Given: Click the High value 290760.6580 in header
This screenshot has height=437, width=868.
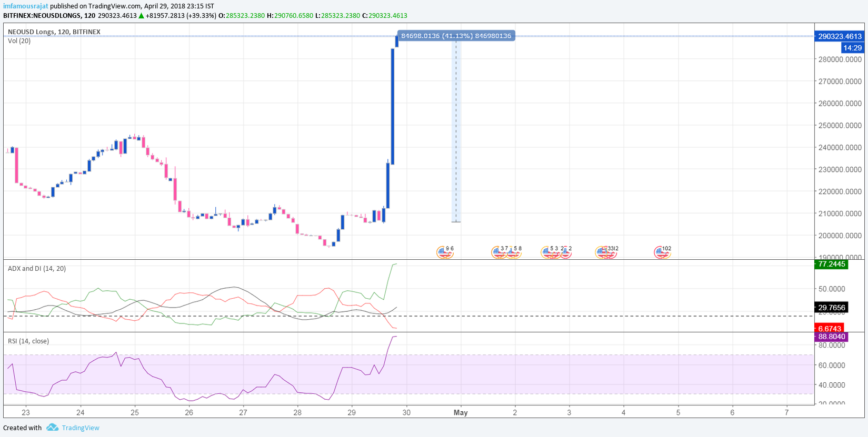Looking at the screenshot, I should 294,16.
